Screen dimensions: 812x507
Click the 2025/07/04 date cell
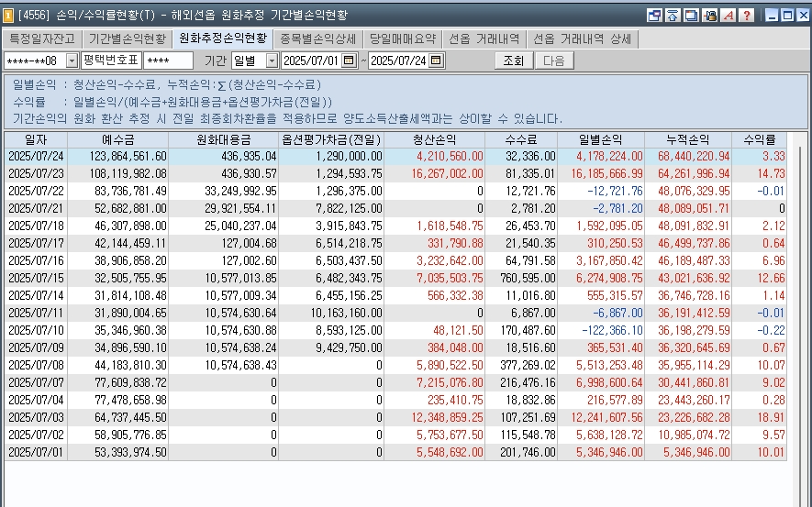point(36,401)
